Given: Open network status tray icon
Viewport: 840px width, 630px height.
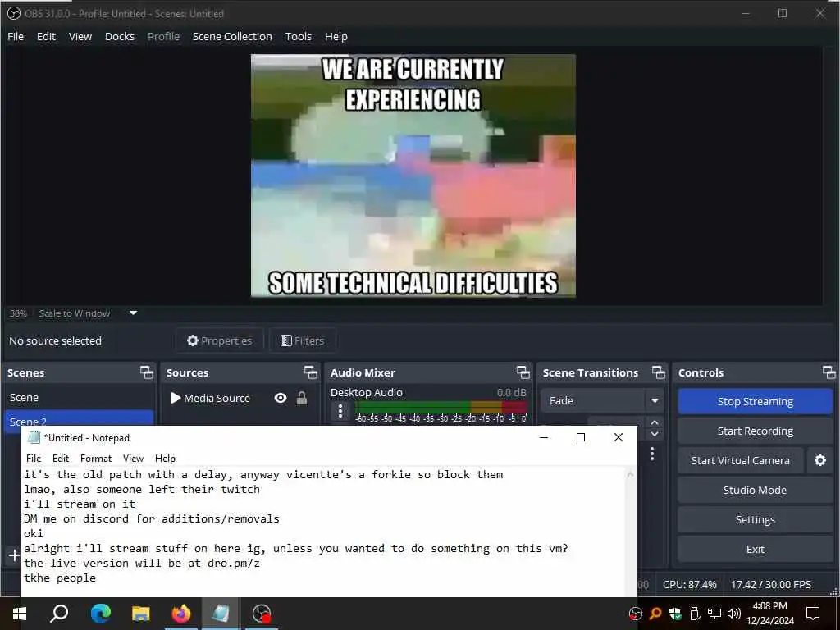Looking at the screenshot, I should 714,614.
